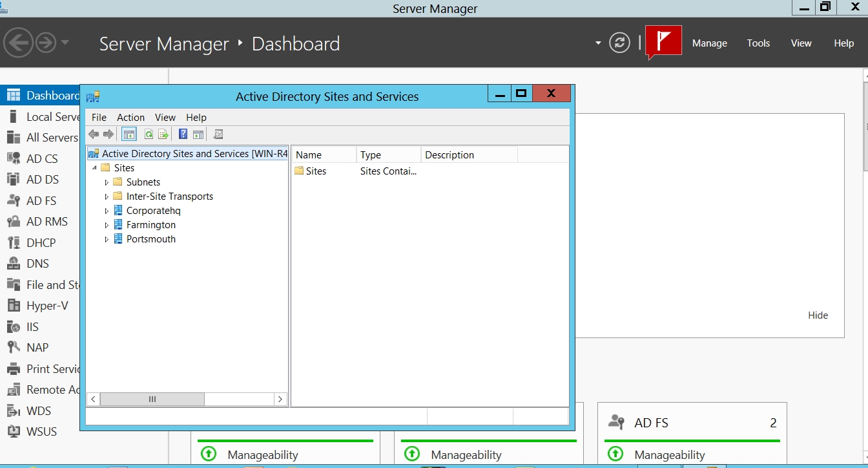Click the Portsmouth site building icon
868x468 pixels.
(x=118, y=239)
